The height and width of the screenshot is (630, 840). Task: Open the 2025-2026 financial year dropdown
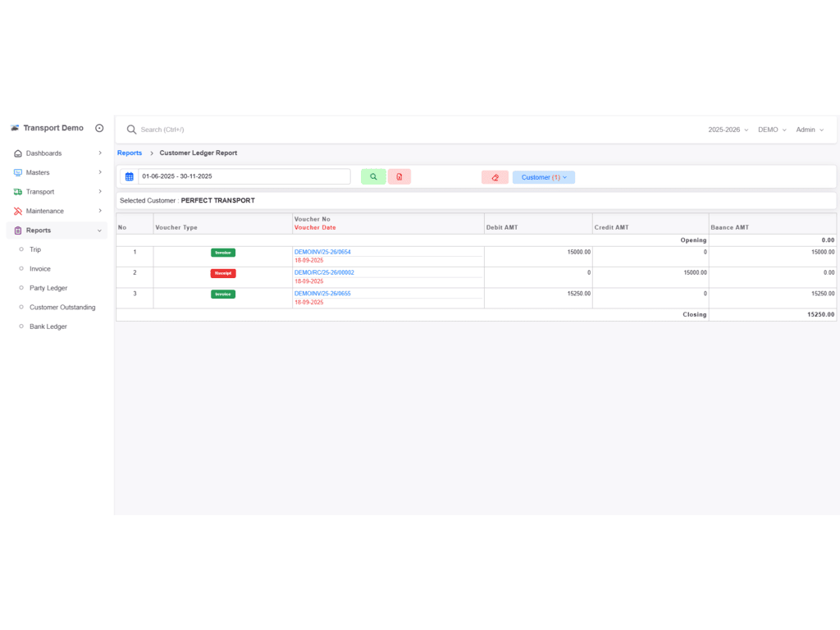coord(728,130)
